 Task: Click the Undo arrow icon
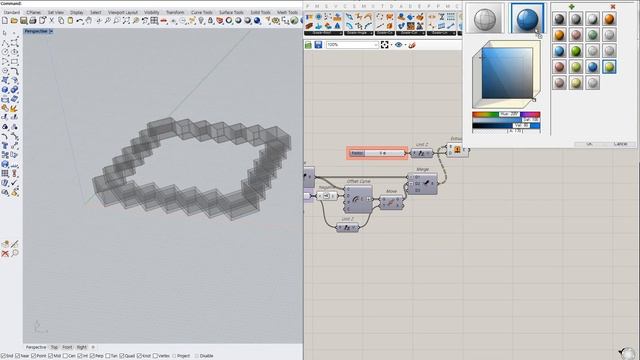click(80, 20)
